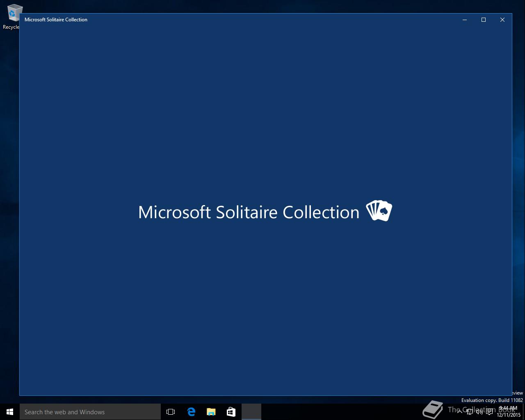The height and width of the screenshot is (420, 525).
Task: Open the Windows Start menu
Action: click(10, 412)
